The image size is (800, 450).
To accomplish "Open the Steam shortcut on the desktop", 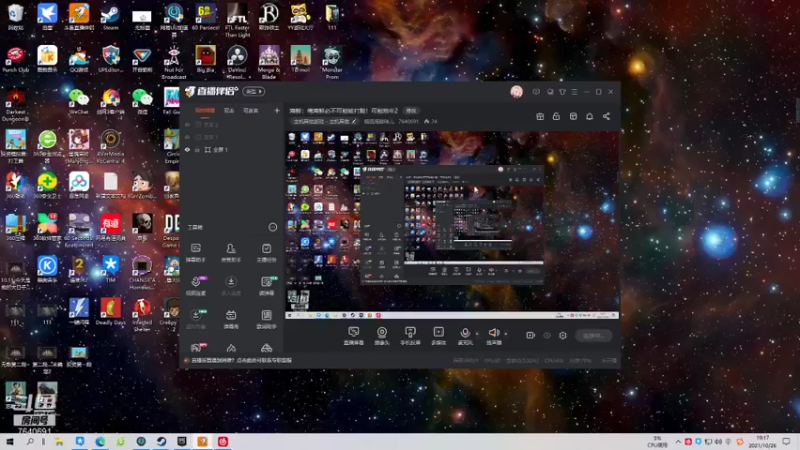I will tap(110, 17).
